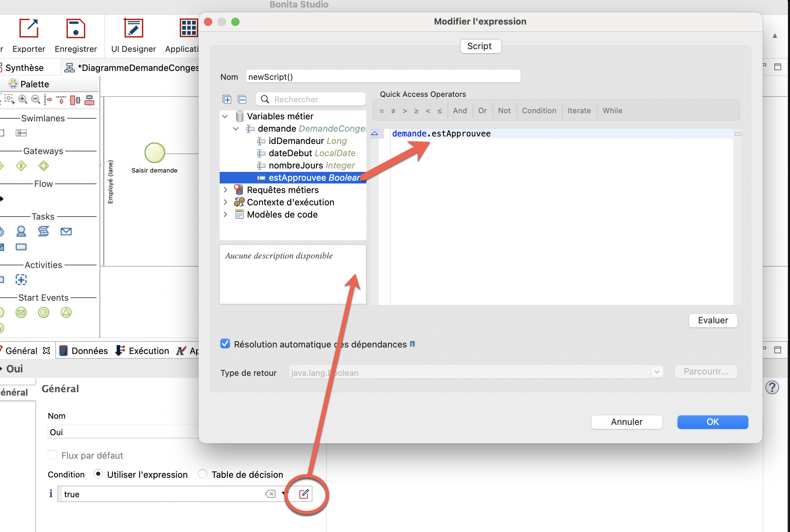This screenshot has width=790, height=532.
Task: Select the abstract task rectangle icon
Action: pyautogui.click(x=21, y=247)
